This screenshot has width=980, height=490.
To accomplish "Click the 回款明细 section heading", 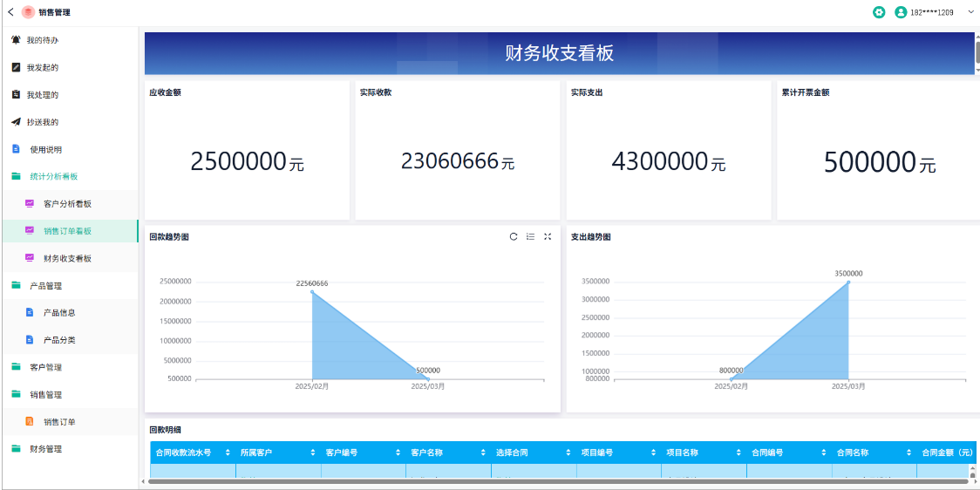I will 166,430.
